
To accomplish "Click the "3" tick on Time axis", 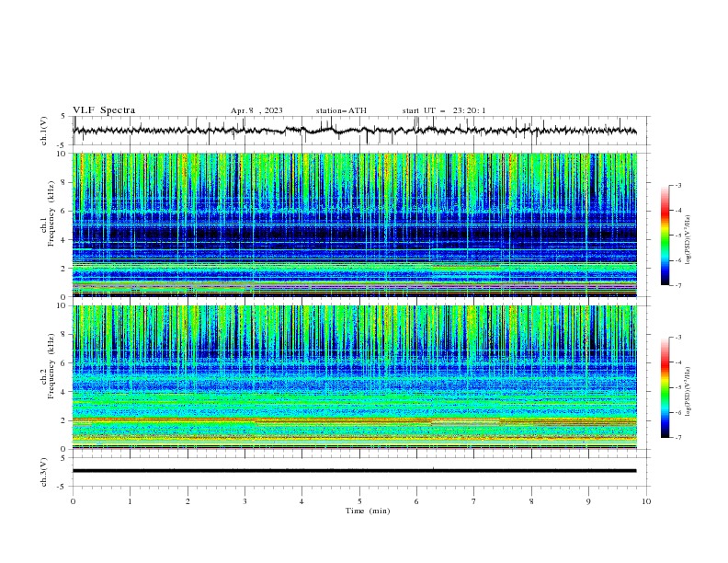I will (x=245, y=501).
